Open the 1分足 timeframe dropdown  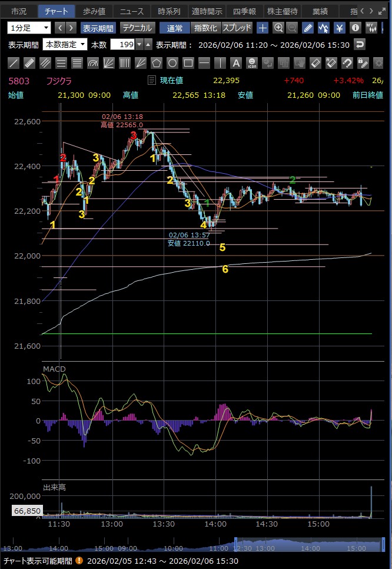29,28
